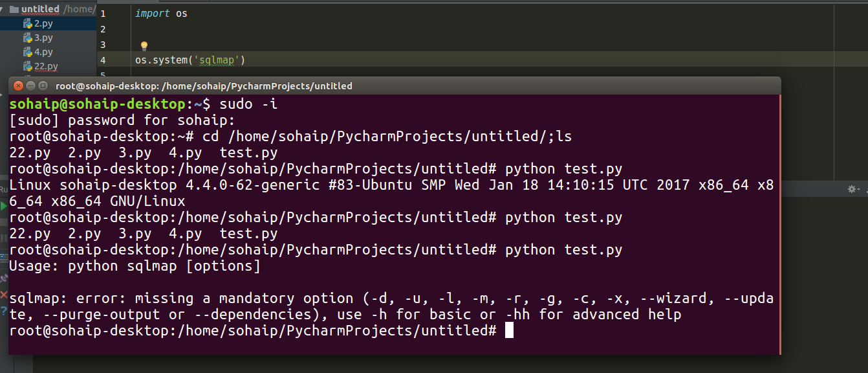Image resolution: width=868 pixels, height=373 pixels.
Task: Click the lightbulb quick-fix icon in editor
Action: point(144,46)
